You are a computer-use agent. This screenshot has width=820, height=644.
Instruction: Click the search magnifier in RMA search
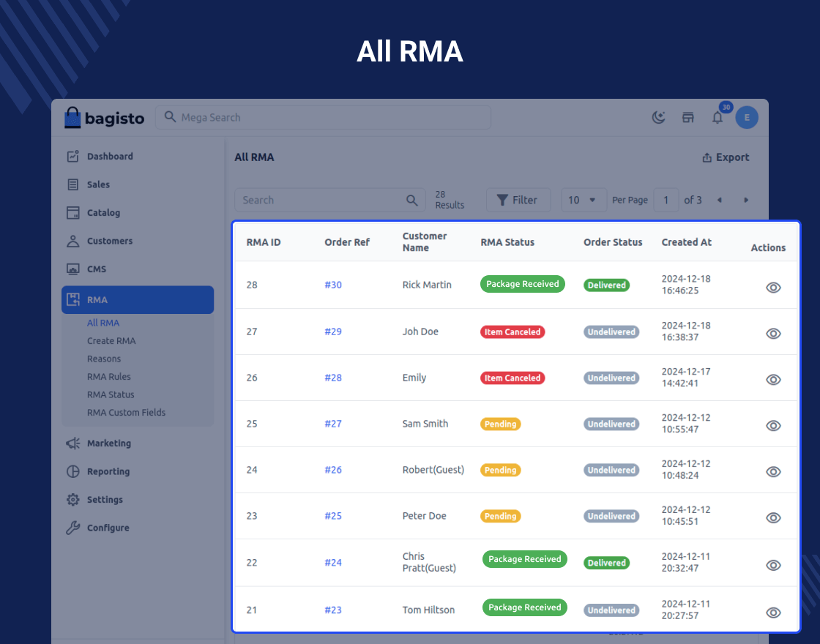click(x=412, y=200)
